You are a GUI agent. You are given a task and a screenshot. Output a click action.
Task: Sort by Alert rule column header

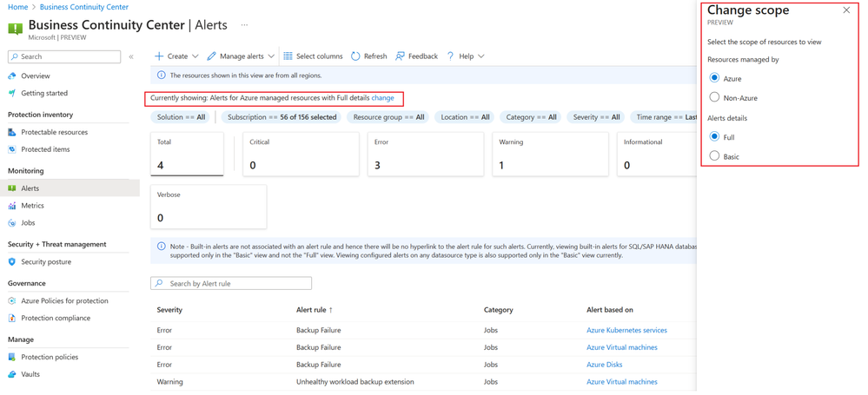(315, 310)
